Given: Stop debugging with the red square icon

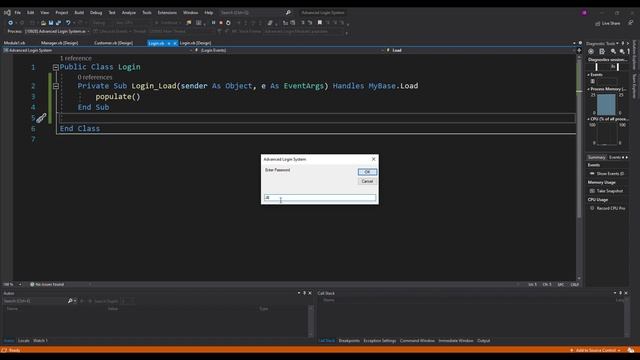Looking at the screenshot, I should click(221, 23).
